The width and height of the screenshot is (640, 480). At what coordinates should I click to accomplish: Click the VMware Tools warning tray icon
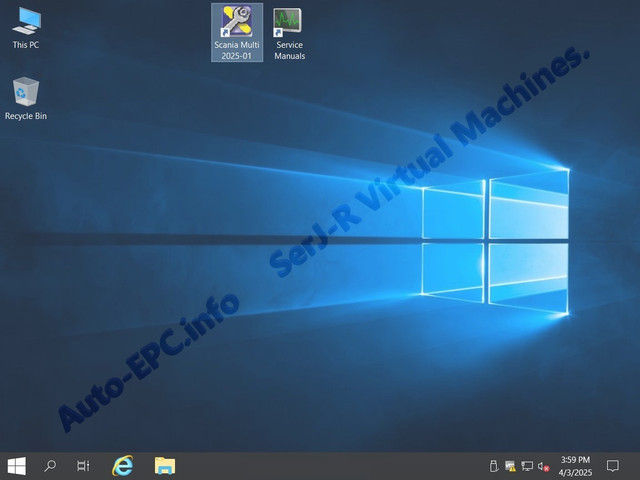coord(510,466)
